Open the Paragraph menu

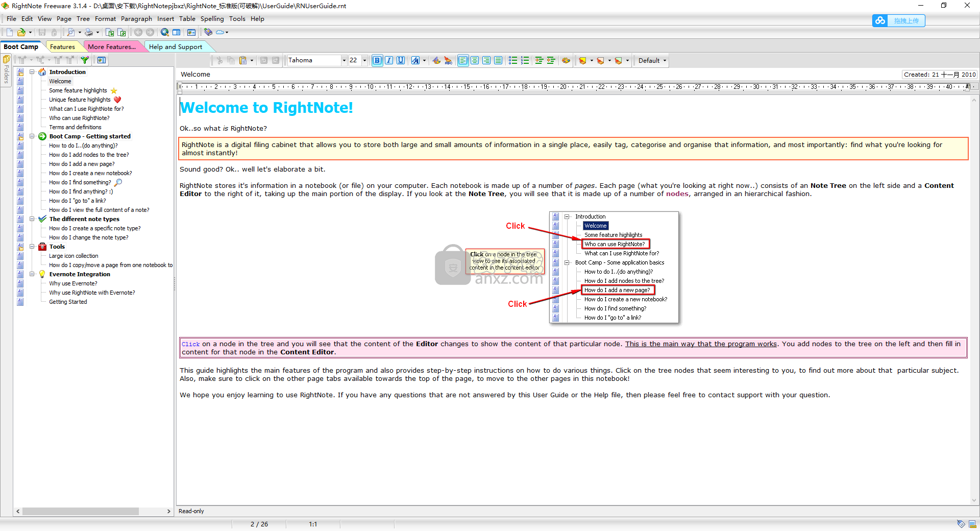pos(136,18)
